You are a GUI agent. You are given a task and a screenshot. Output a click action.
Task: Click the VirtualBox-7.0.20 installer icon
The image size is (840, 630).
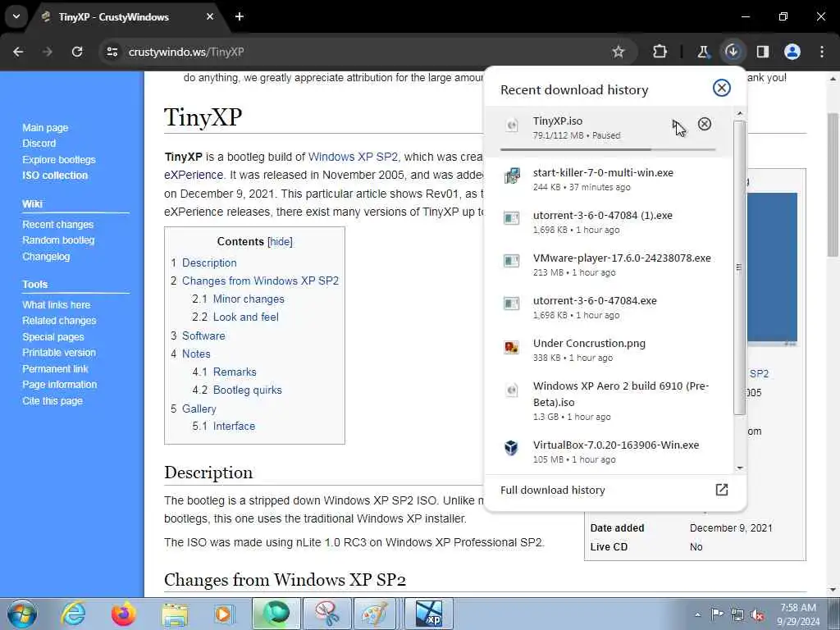pos(512,447)
